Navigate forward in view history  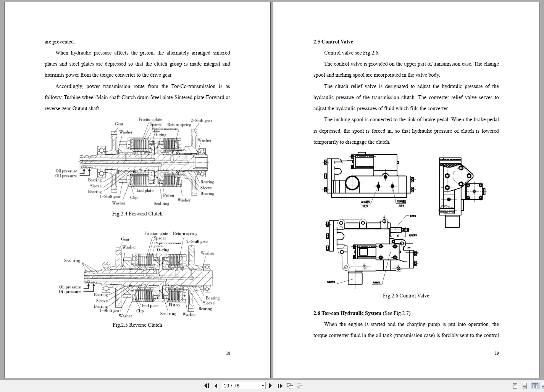(300, 386)
